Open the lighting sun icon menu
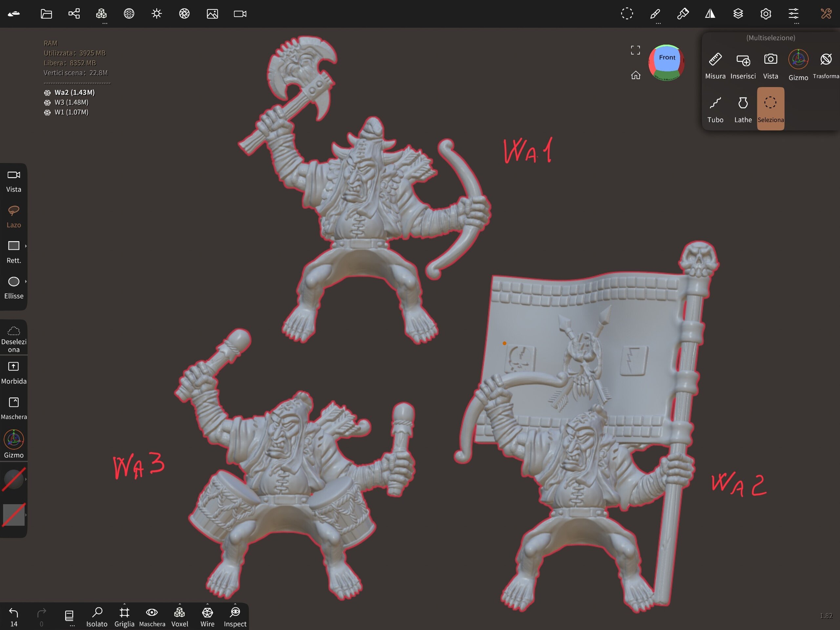Viewport: 840px width, 630px height. point(156,14)
